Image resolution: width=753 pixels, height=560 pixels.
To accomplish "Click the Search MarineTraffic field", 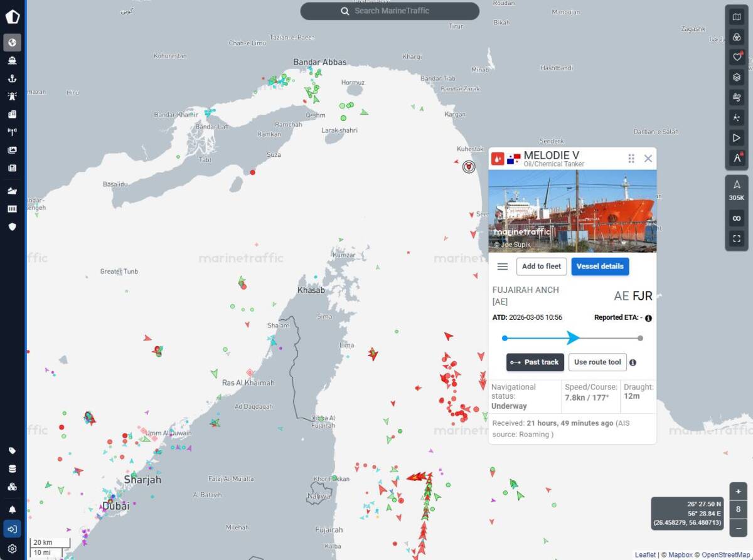I will click(x=390, y=11).
